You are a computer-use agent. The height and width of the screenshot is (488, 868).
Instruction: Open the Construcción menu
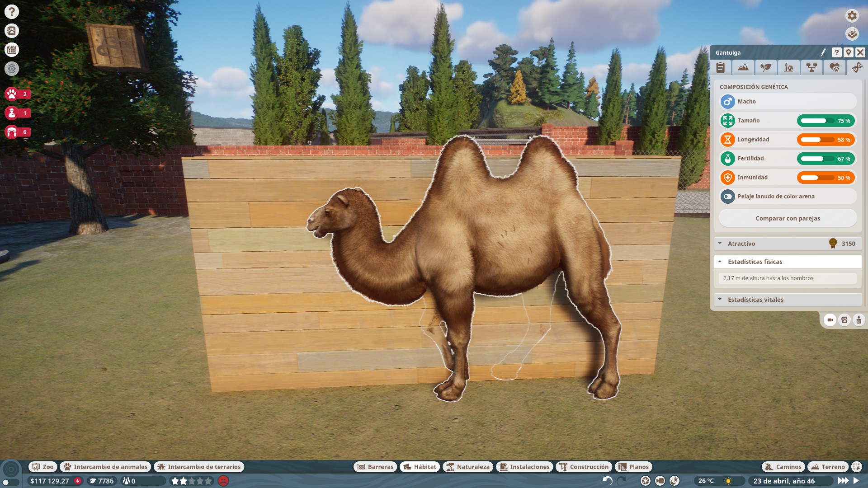(x=584, y=467)
